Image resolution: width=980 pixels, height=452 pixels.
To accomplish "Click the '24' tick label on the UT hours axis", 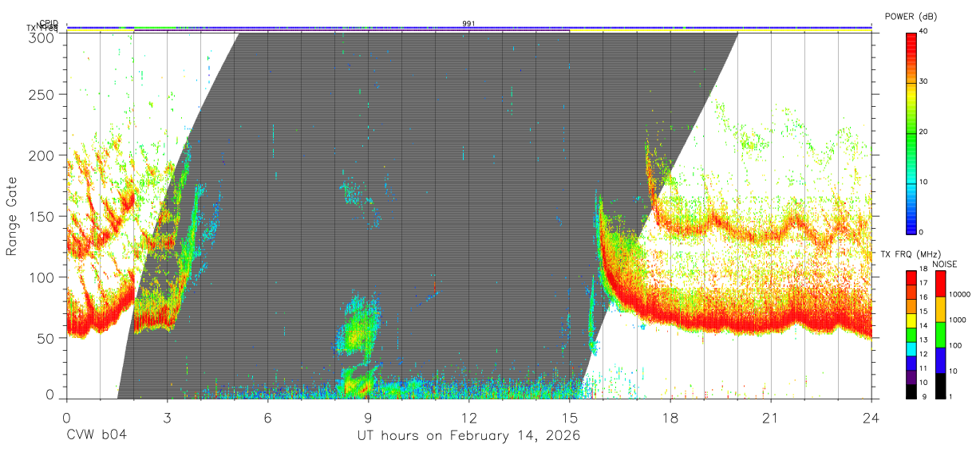I will click(x=871, y=416).
